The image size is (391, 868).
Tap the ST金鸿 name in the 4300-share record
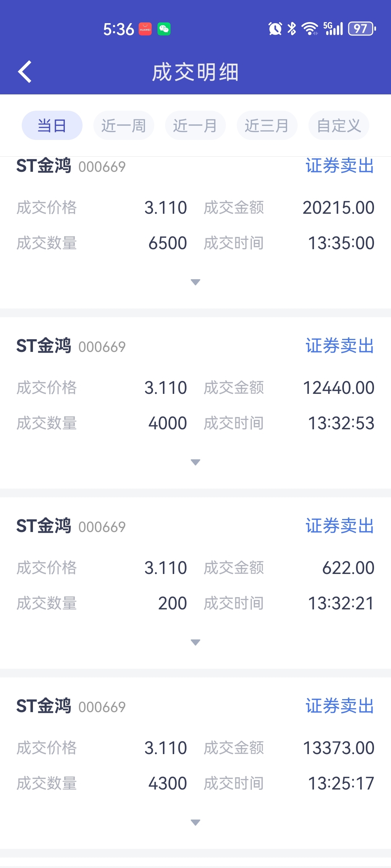[x=44, y=706]
